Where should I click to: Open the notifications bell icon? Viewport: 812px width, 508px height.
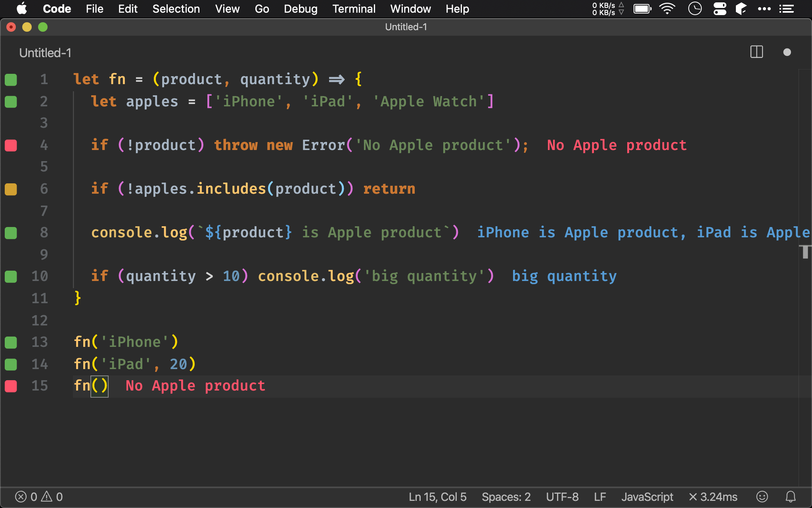pyautogui.click(x=791, y=497)
